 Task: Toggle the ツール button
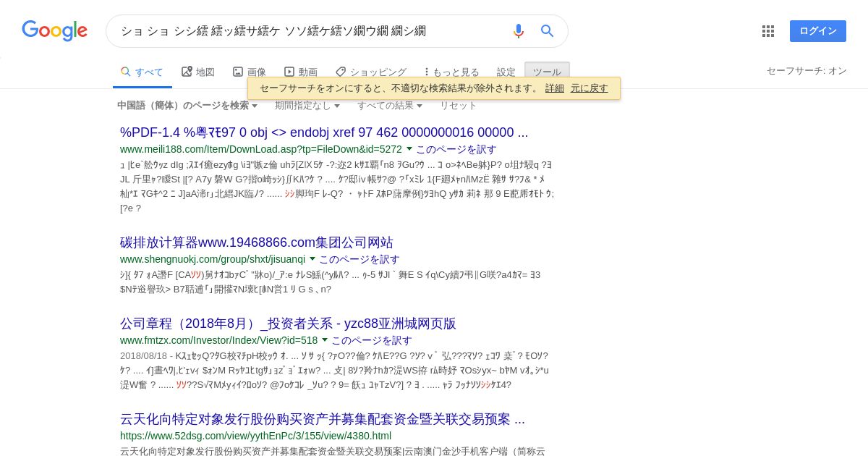547,72
